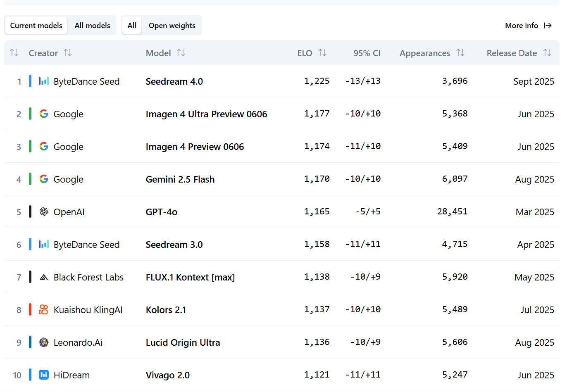Click HiDream creator name
The height and width of the screenshot is (392, 586).
pyautogui.click(x=71, y=375)
